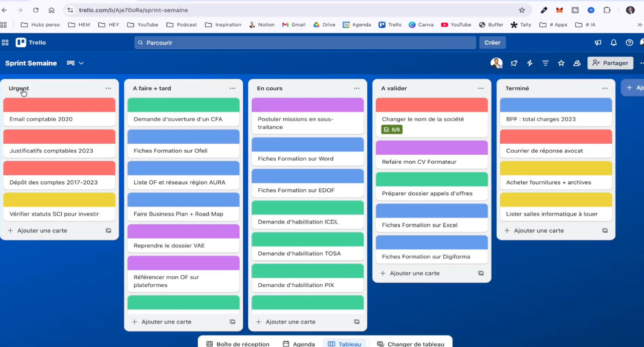Open the Boîte de réception tab
Screen dimensions: 644x347
pos(238,344)
